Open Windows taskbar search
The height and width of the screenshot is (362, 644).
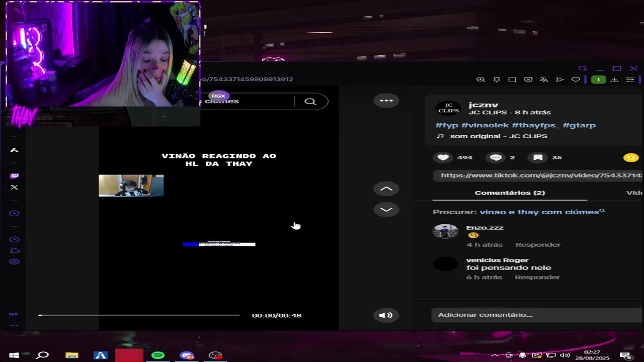43,355
